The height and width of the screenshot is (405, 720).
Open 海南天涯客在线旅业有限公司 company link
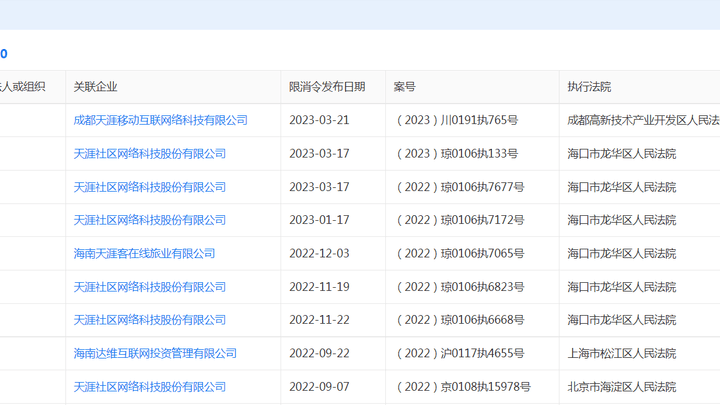[144, 253]
